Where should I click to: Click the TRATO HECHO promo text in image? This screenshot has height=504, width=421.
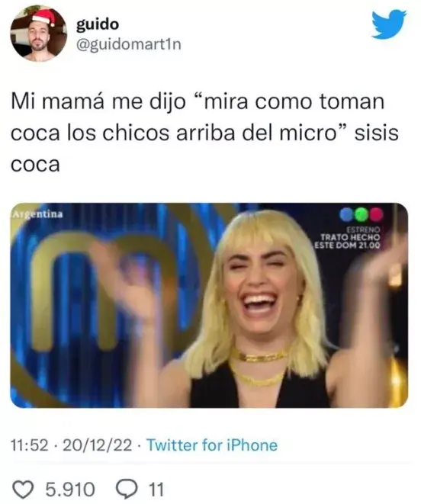(350, 237)
